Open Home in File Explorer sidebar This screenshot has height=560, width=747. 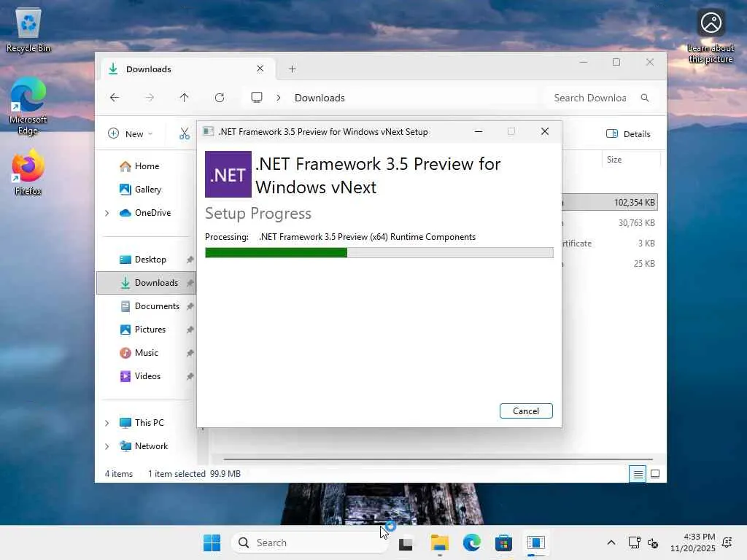[147, 166]
